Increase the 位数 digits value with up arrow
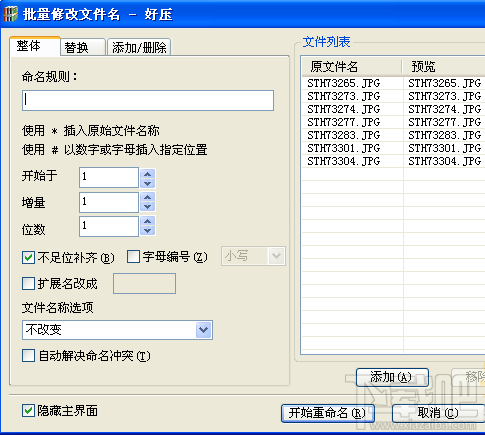485x435 pixels. coord(148,221)
